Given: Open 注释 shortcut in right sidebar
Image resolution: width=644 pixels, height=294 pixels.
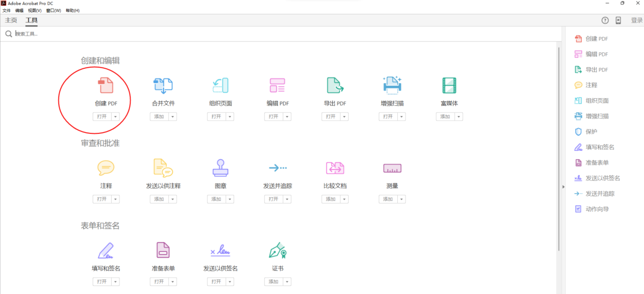Looking at the screenshot, I should coord(586,85).
